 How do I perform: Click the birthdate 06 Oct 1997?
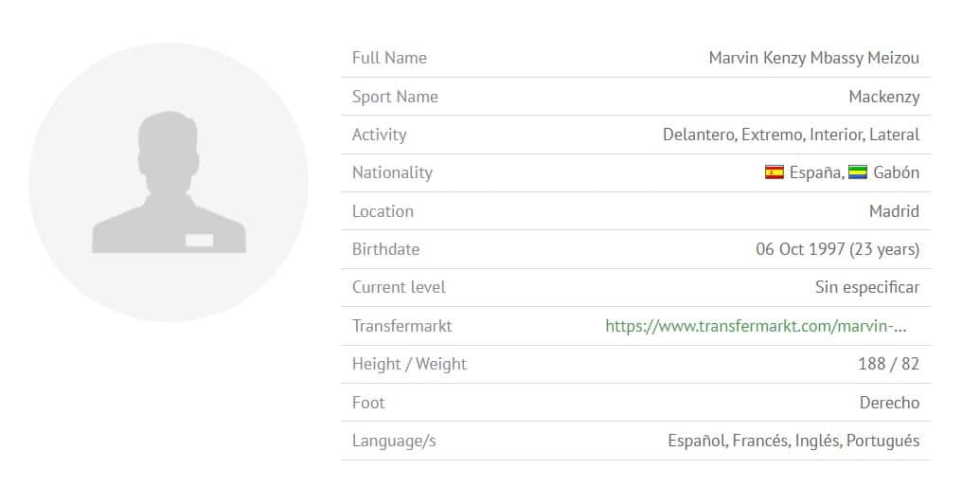pos(799,249)
